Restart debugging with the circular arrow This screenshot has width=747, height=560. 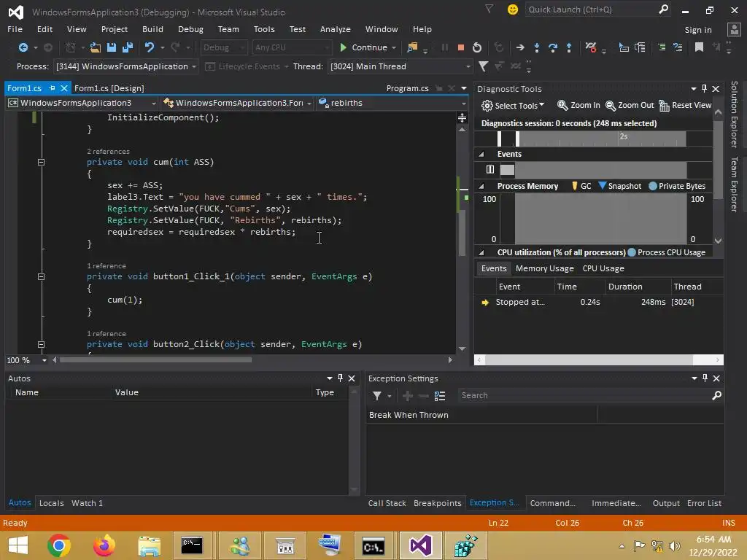[x=477, y=47]
